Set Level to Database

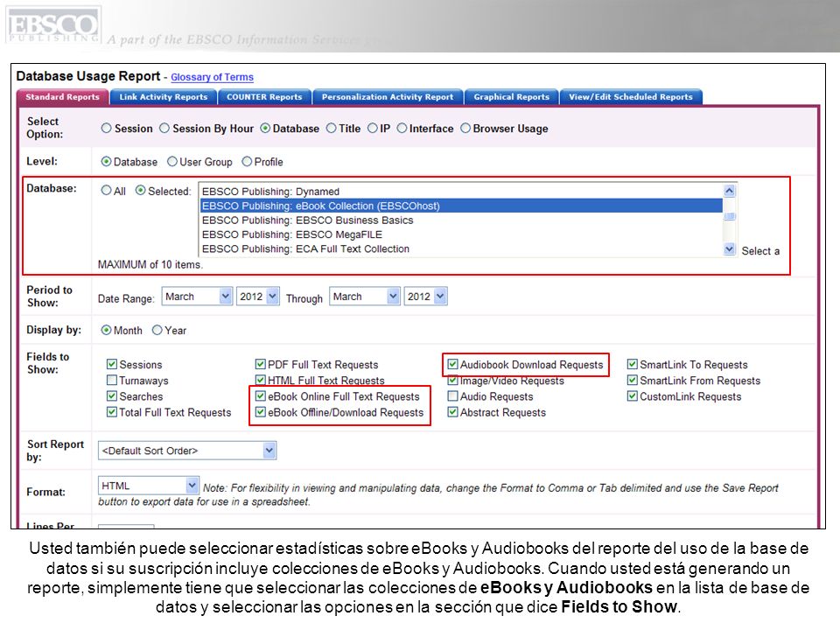[x=106, y=162]
